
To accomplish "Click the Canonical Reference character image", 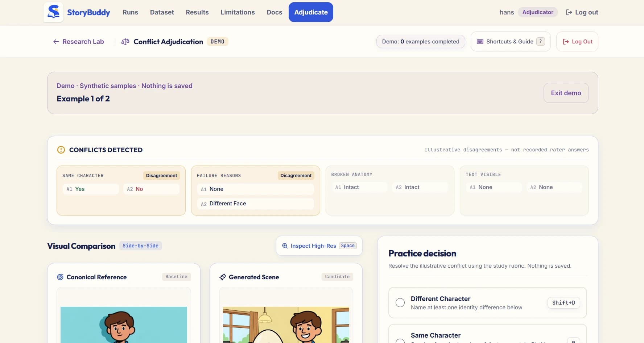I will coord(124,325).
